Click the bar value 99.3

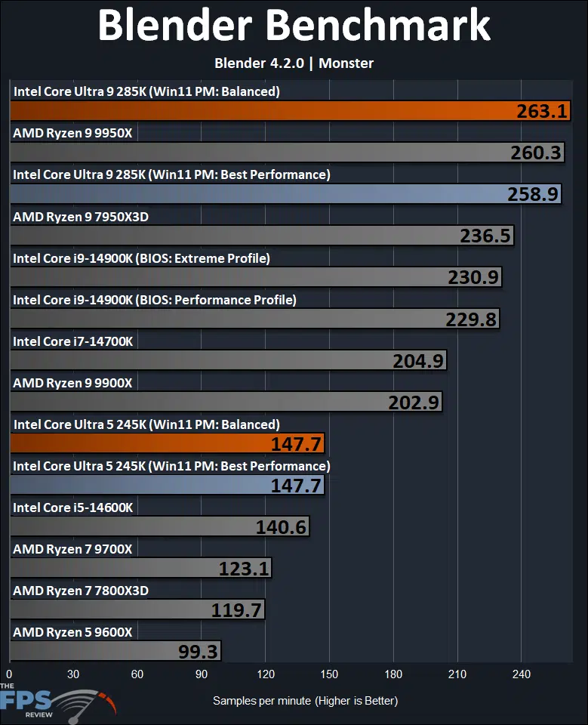pyautogui.click(x=198, y=652)
